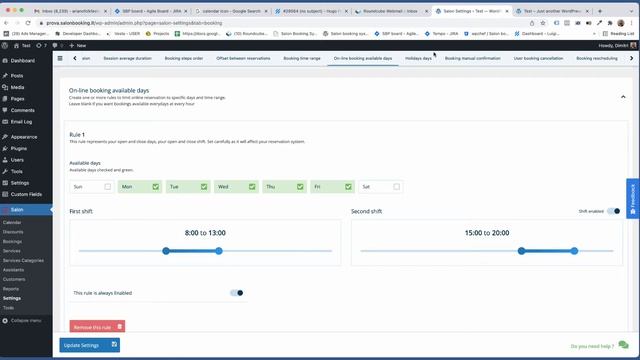This screenshot has height=360, width=640.
Task: Open Salon Assistants submenu link
Action: [13, 270]
